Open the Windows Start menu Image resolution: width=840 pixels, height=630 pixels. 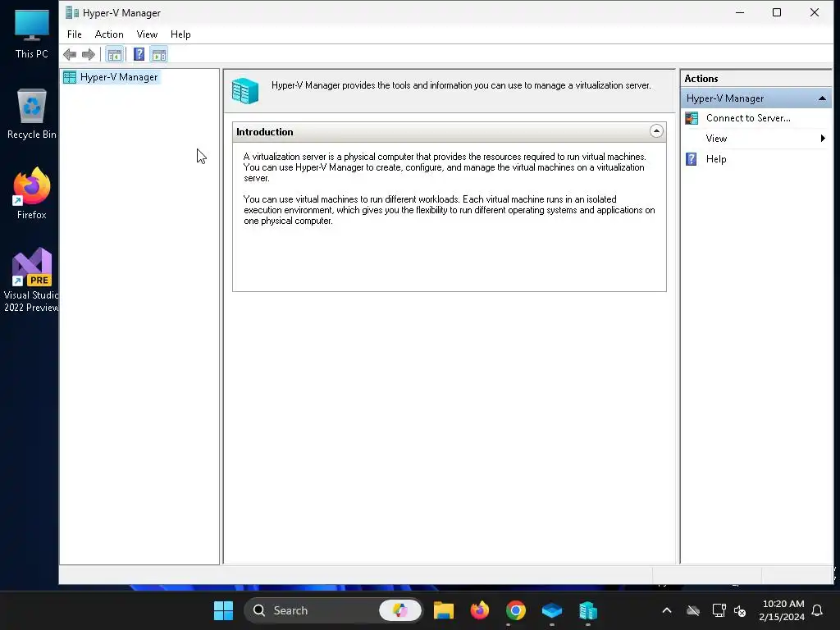223,610
